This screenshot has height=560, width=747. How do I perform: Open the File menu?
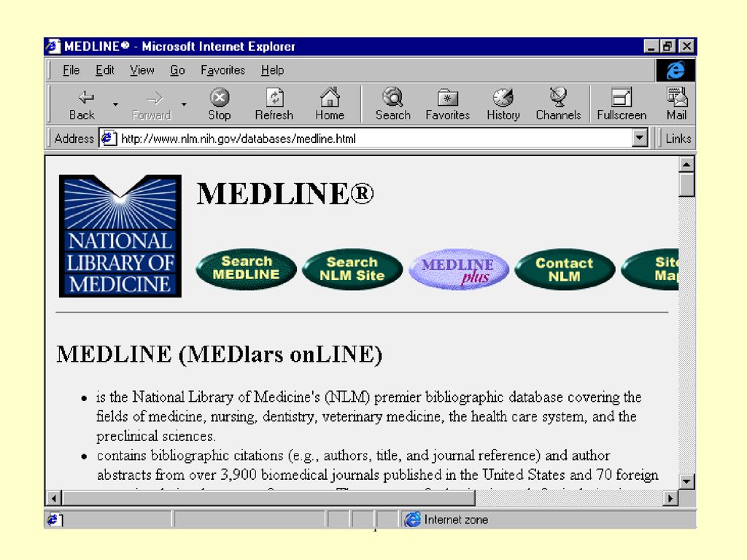[71, 70]
